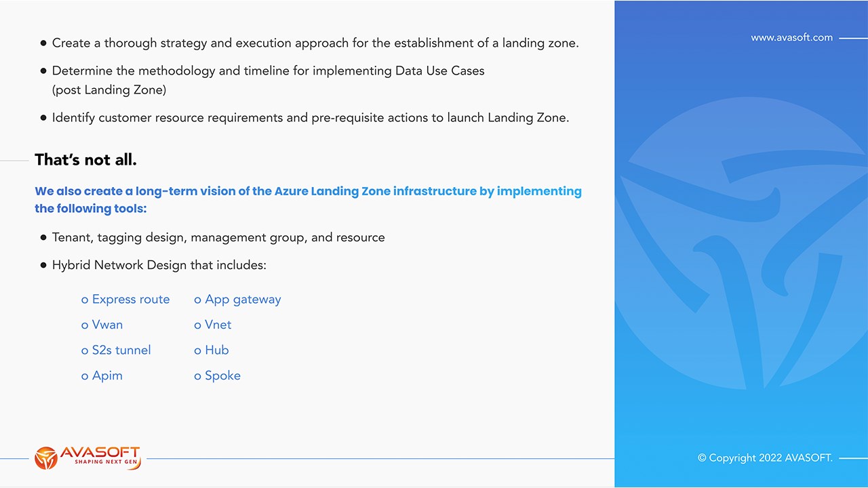Open the www.avasoft.com link
The height and width of the screenshot is (488, 868).
(791, 38)
